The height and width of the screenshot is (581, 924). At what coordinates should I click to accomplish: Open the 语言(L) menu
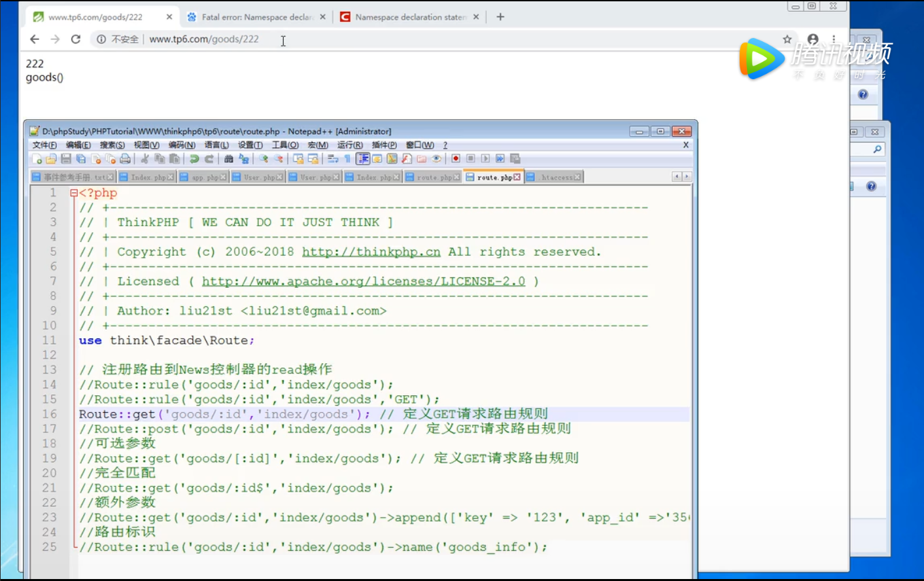pos(216,145)
